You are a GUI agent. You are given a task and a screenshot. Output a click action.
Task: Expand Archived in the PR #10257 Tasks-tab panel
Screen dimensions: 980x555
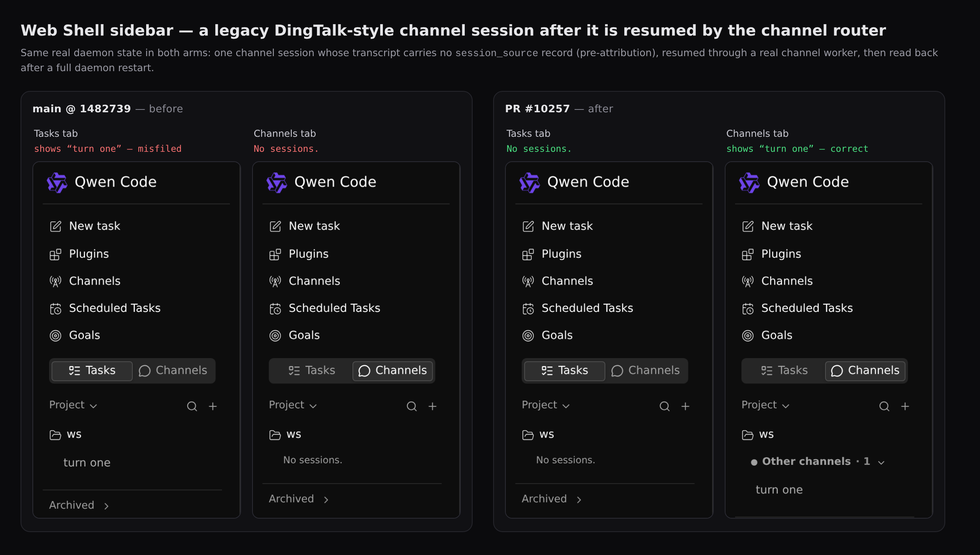coord(552,499)
